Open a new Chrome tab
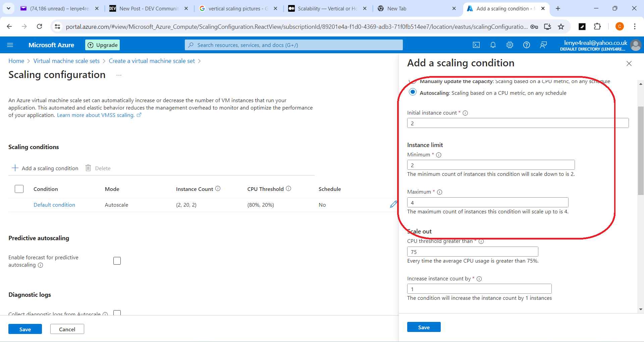This screenshot has width=644, height=342. coord(558,8)
